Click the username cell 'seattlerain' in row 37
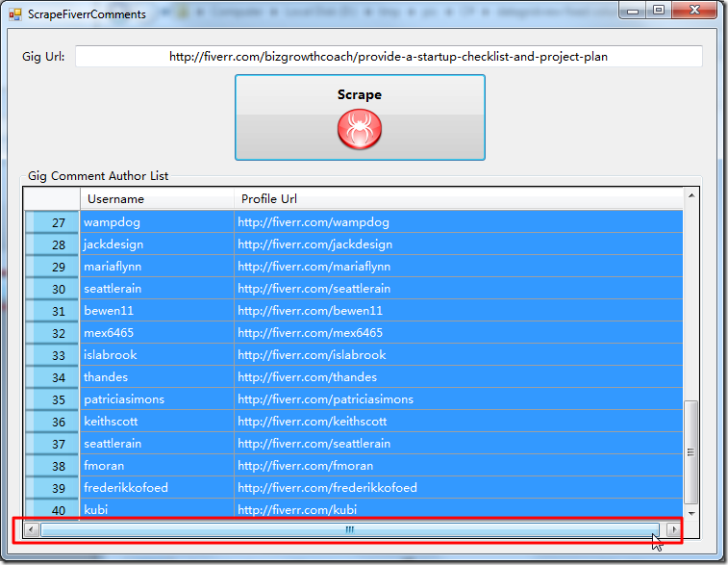Viewport: 728px width, 565px height. [157, 444]
